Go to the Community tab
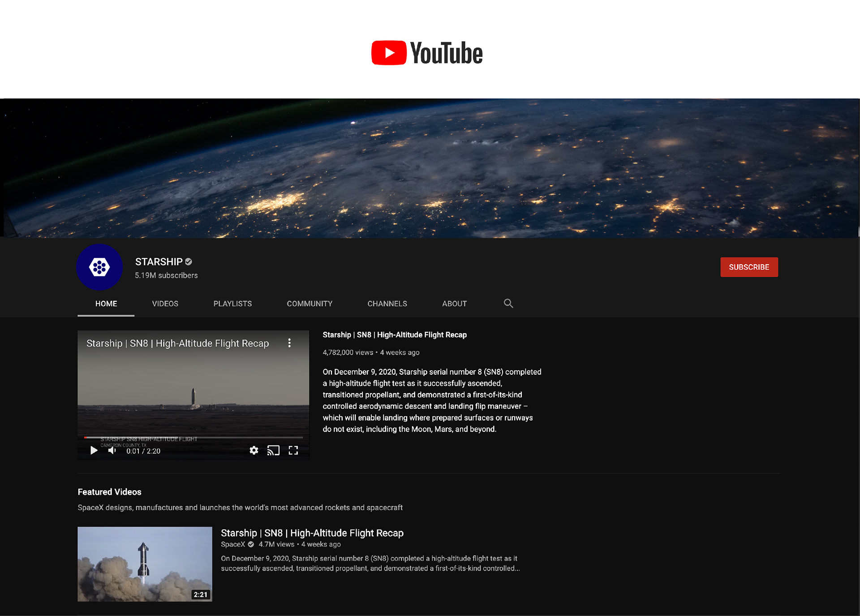Image resolution: width=860 pixels, height=616 pixels. pyautogui.click(x=310, y=304)
